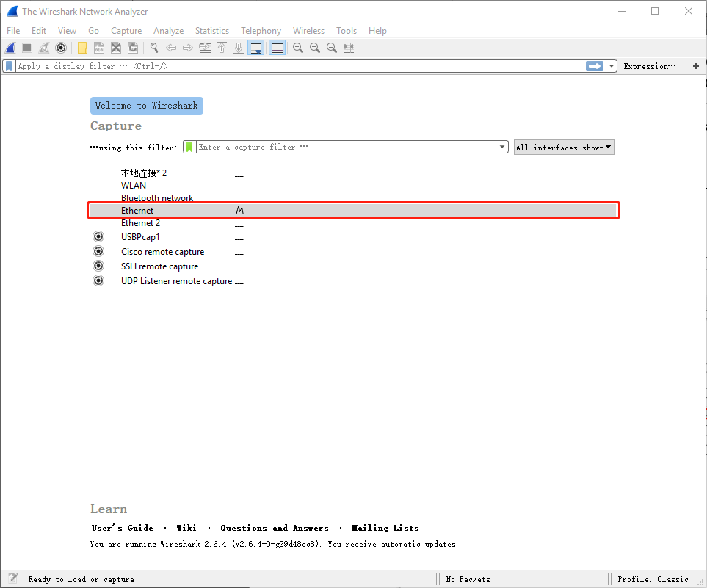Open the View menu

point(68,31)
